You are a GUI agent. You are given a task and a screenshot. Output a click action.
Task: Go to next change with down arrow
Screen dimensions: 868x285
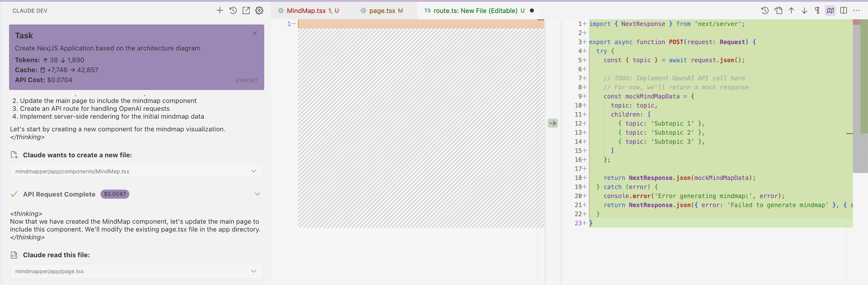coord(804,10)
